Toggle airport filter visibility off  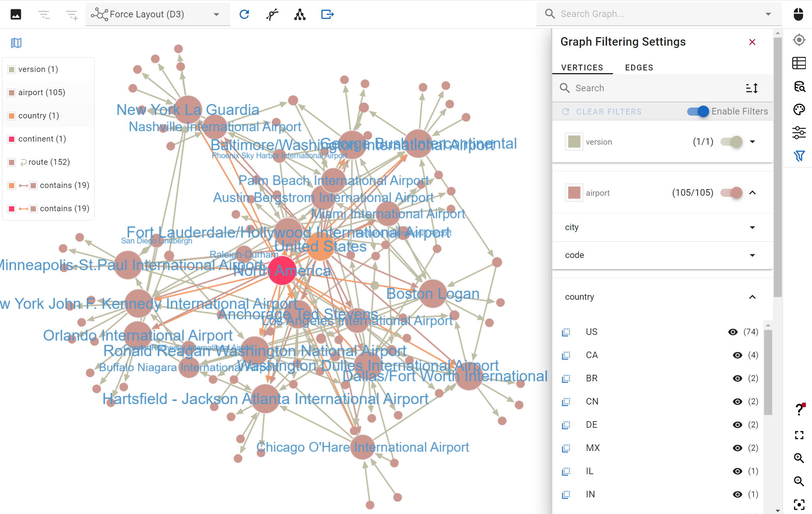tap(732, 193)
